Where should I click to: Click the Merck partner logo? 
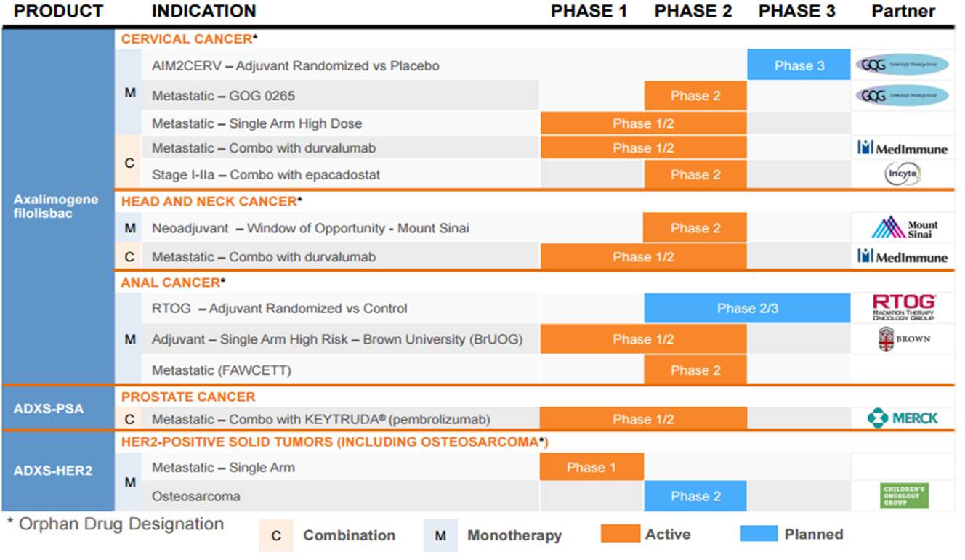pos(903,418)
